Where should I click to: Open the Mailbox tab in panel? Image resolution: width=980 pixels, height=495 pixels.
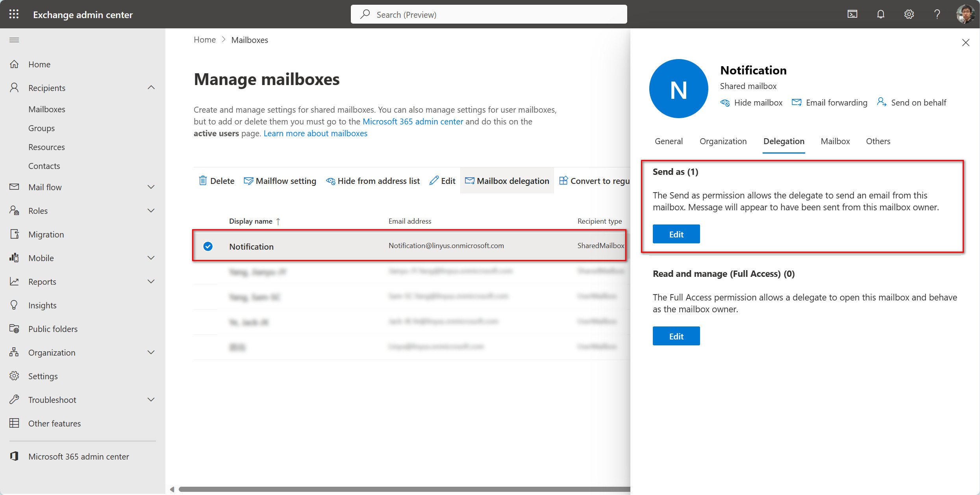click(835, 141)
